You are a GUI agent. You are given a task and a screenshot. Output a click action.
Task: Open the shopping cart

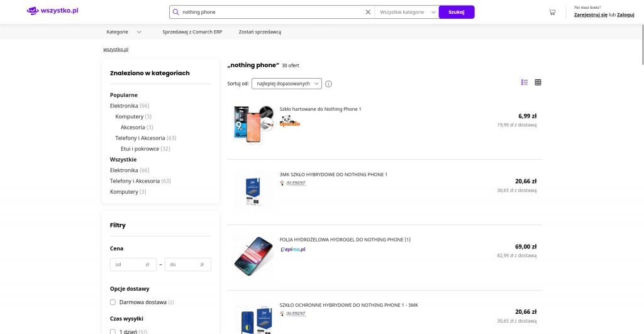(x=552, y=12)
